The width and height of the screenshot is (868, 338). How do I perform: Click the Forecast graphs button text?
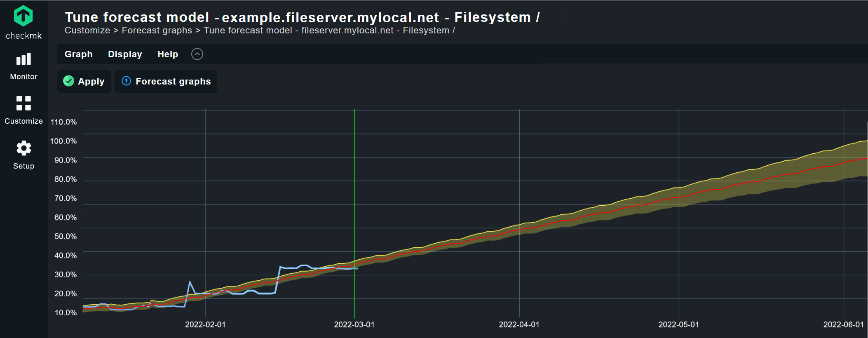173,82
